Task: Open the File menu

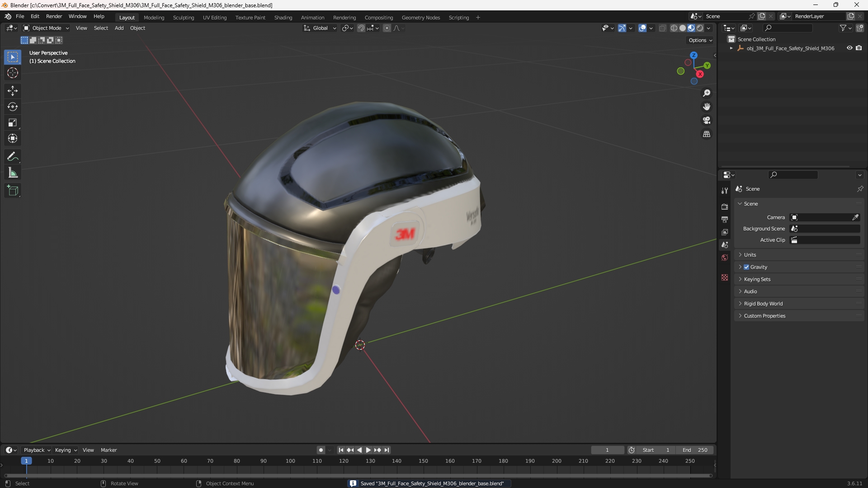Action: click(x=20, y=16)
